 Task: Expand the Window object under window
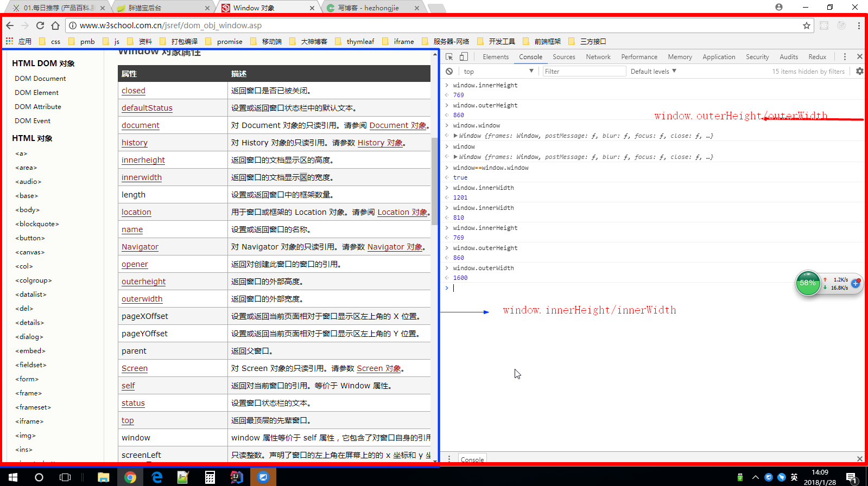455,157
